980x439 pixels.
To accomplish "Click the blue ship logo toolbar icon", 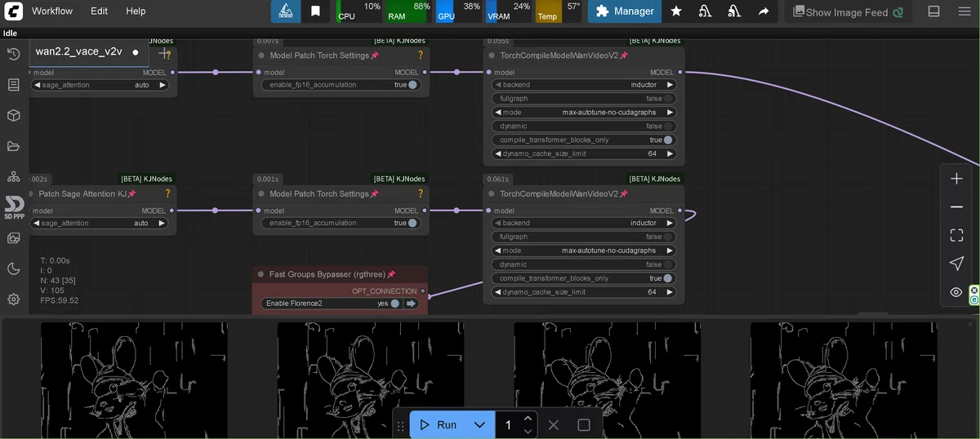I will [286, 11].
